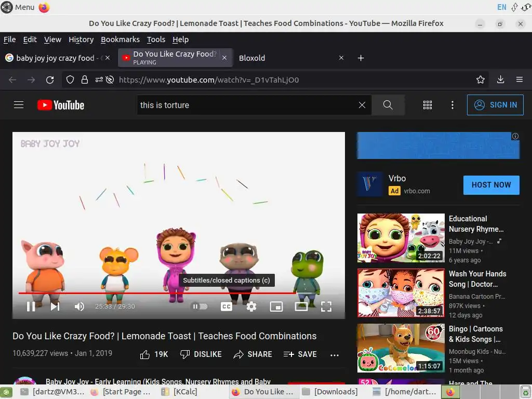Reload the page in Firefox
This screenshot has width=532, height=399.
click(50, 79)
